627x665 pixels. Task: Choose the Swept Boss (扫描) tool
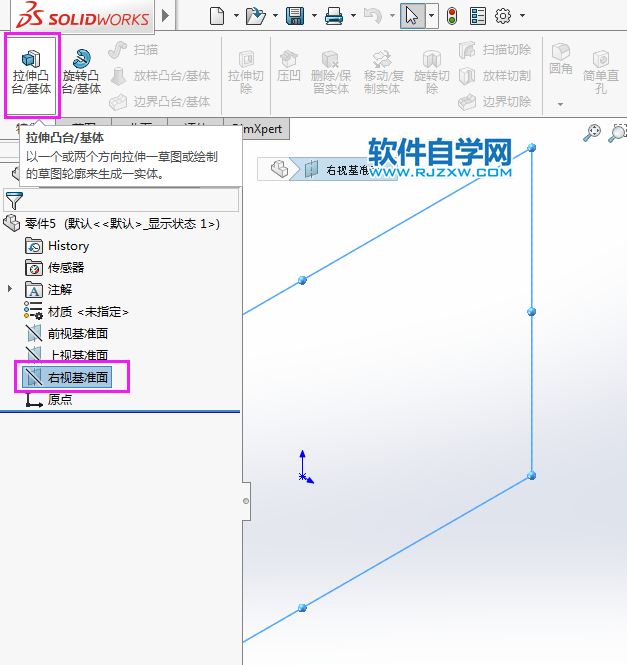[x=133, y=50]
